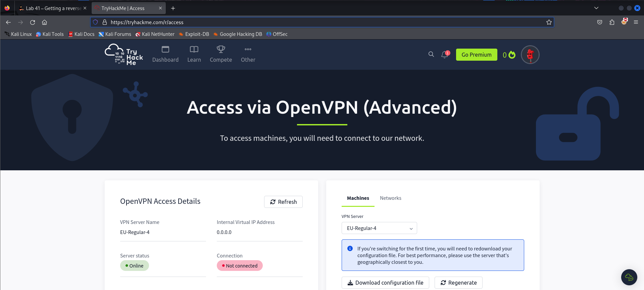Open the user profile avatar
The width and height of the screenshot is (644, 290).
(x=530, y=55)
